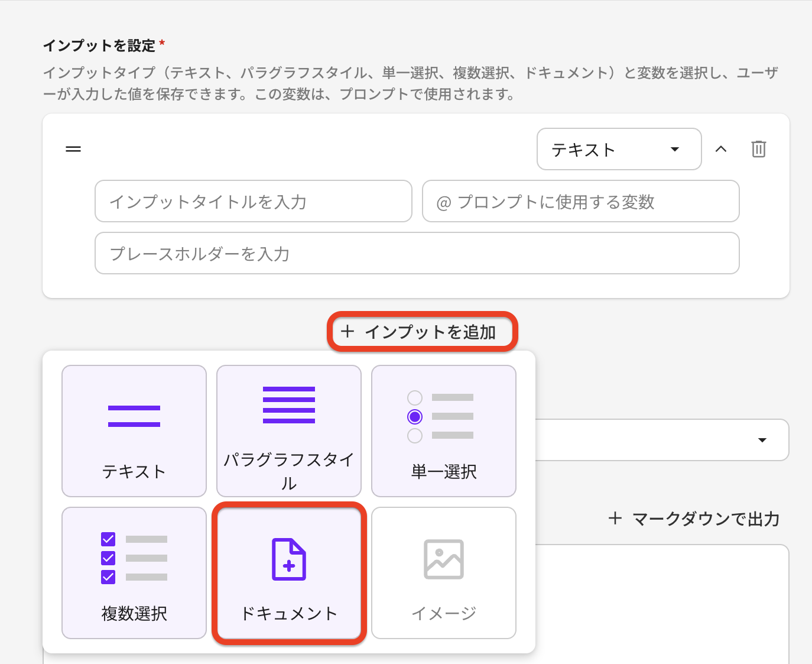Select the ドキュメント input type card
Screen dimensions: 812x664
click(x=289, y=573)
